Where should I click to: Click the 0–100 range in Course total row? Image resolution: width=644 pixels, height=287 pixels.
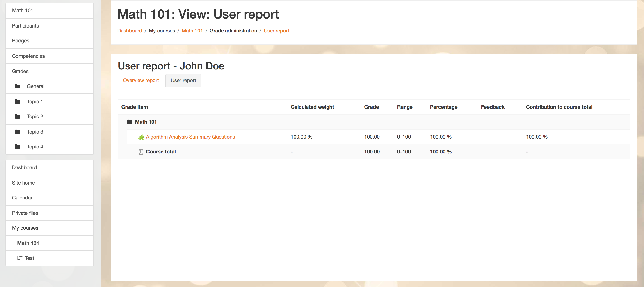click(x=404, y=152)
